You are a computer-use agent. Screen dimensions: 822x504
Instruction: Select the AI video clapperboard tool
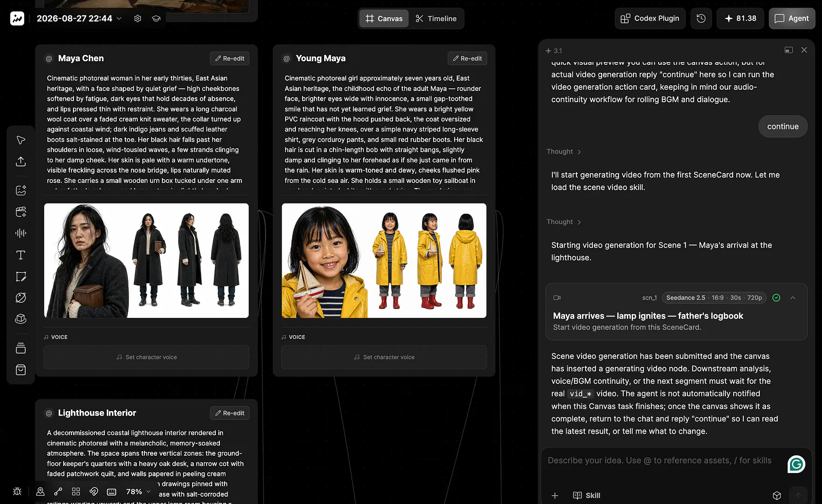21,212
